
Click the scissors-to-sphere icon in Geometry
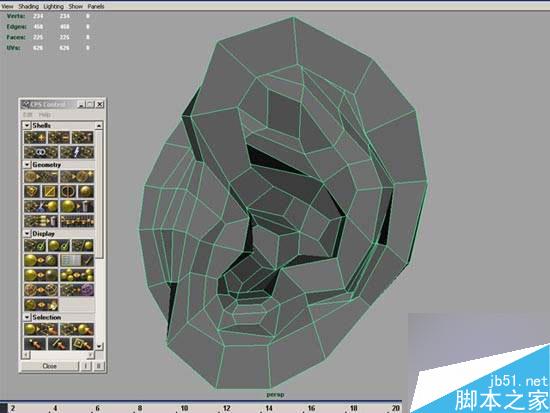[41, 206]
